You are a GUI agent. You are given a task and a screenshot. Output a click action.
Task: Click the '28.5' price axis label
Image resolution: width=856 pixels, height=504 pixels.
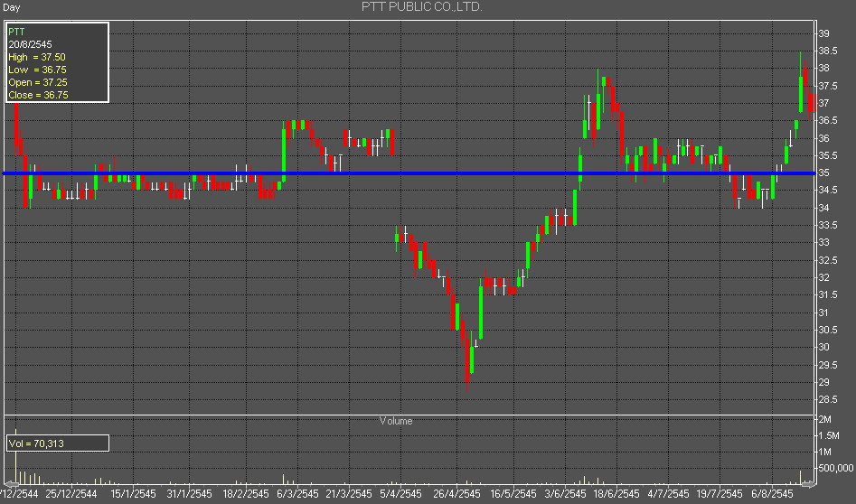click(828, 399)
